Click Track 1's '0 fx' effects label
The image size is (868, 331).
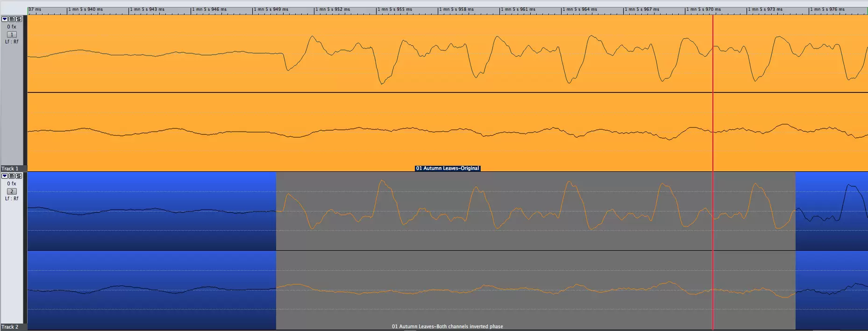pyautogui.click(x=12, y=27)
